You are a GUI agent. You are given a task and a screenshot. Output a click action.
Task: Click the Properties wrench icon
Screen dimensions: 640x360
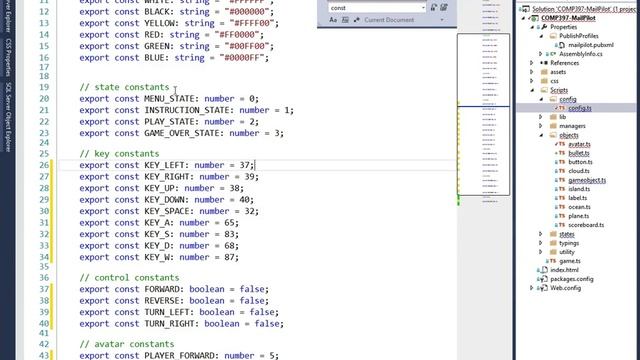(544, 27)
